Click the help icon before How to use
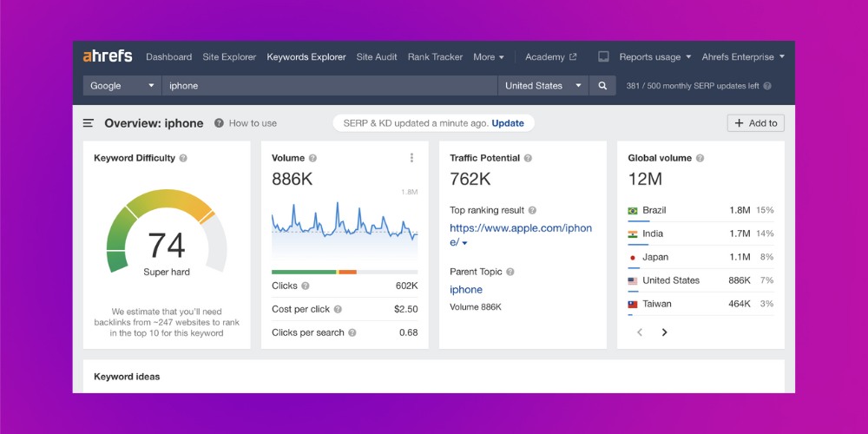 [220, 123]
